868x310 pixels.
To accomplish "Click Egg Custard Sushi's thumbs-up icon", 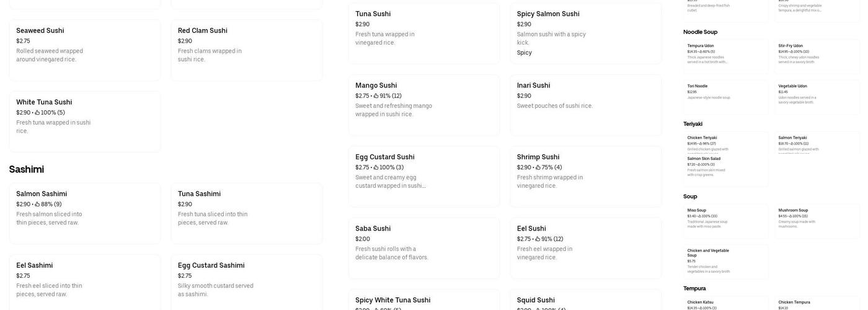I will coord(376,167).
